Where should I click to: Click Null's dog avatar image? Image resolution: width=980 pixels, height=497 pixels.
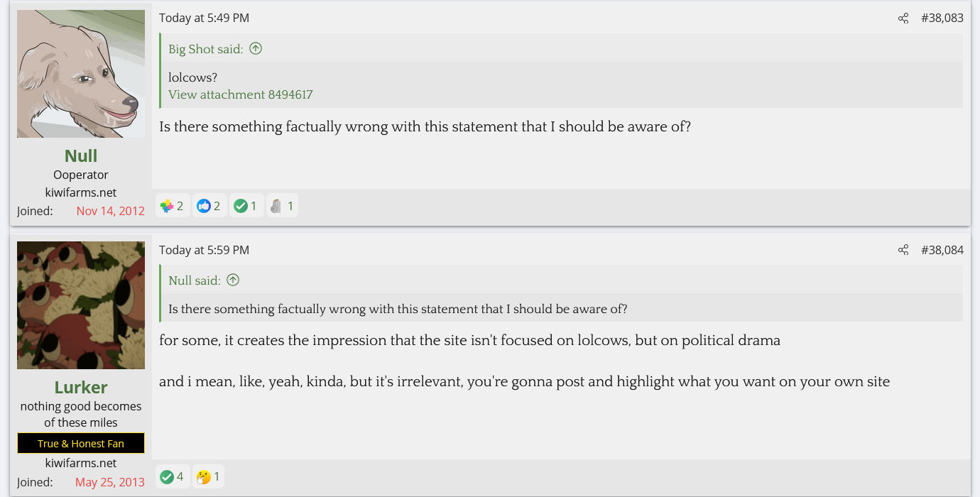[81, 74]
